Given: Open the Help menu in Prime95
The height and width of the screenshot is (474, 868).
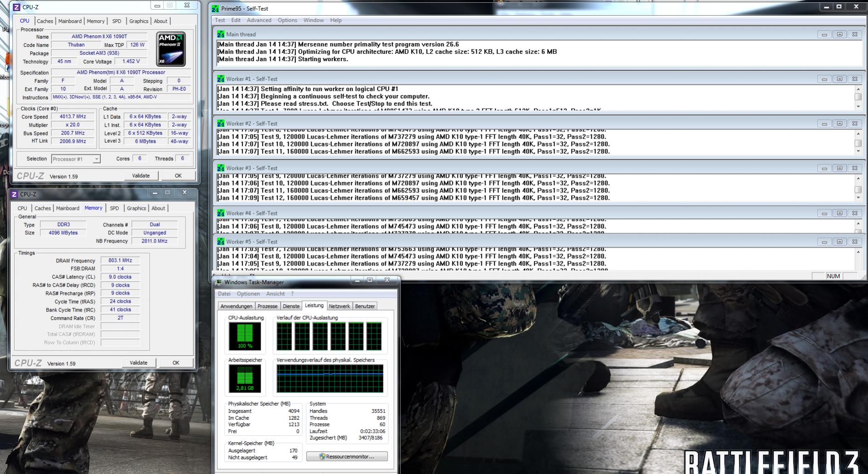Looking at the screenshot, I should tap(336, 20).
